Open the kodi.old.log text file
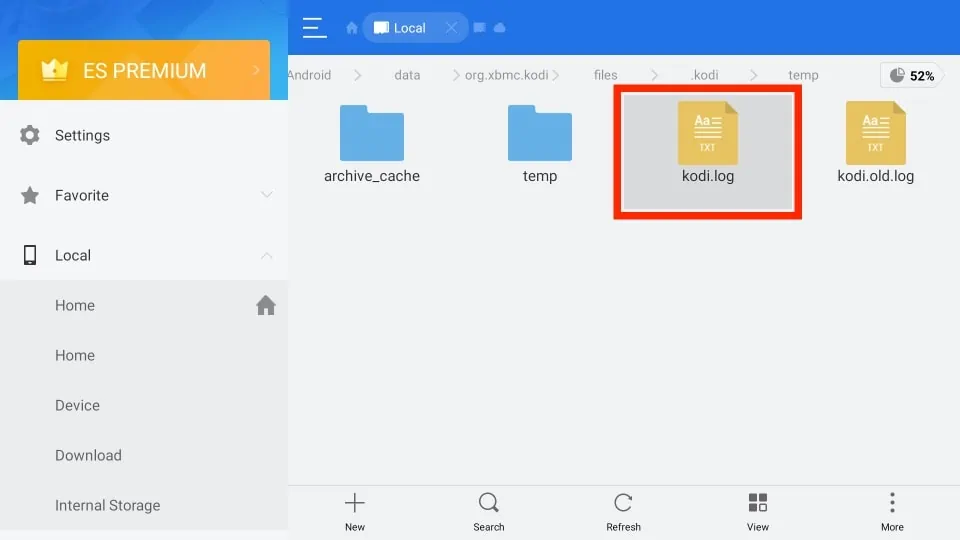 click(876, 143)
